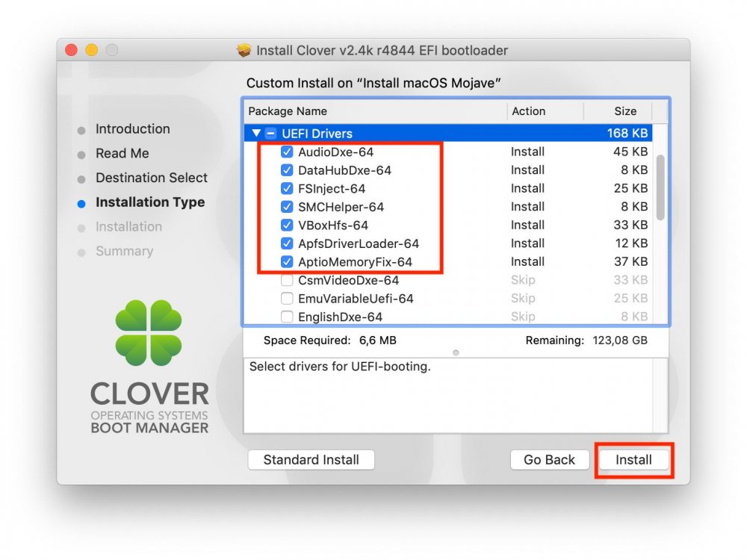Select the AptioMemoryFix-64 package name
Screen dimensions: 747x560
point(356,262)
